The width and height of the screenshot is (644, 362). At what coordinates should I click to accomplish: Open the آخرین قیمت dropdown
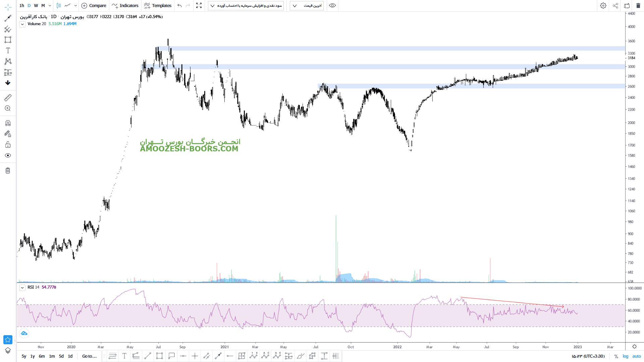click(307, 6)
